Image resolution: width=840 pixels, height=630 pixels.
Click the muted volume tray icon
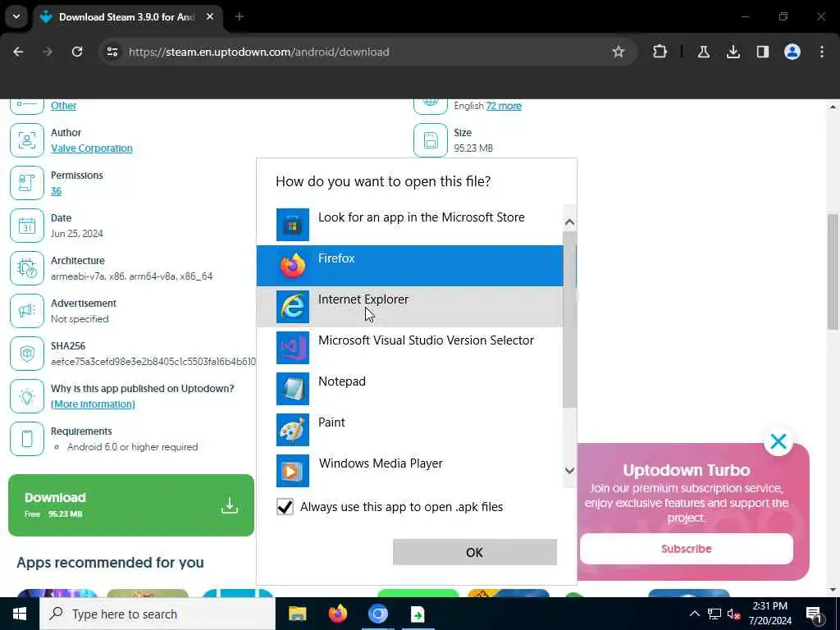(733, 614)
